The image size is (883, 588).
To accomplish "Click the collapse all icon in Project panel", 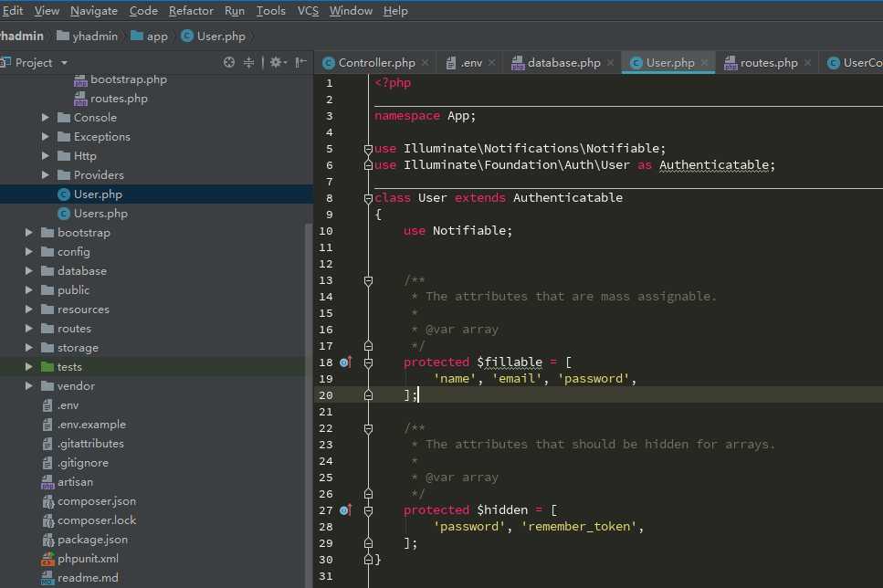I will tap(248, 62).
